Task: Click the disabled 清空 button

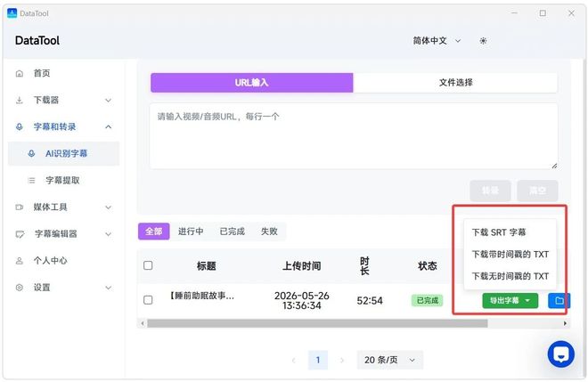Action: click(537, 191)
